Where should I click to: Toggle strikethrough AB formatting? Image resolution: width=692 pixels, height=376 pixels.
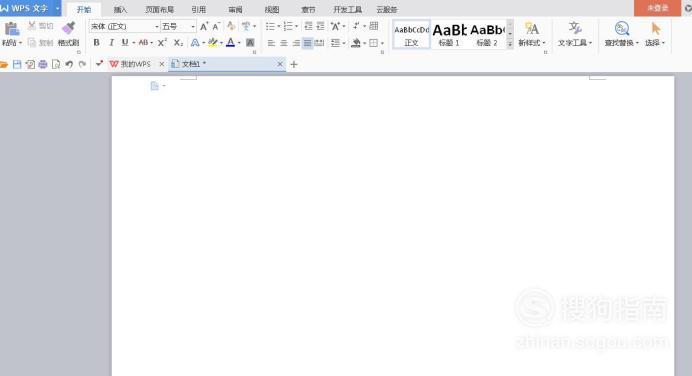point(143,42)
